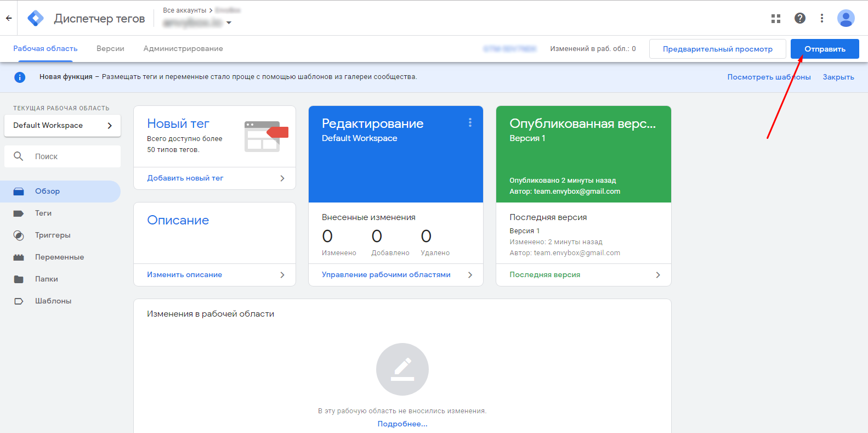The height and width of the screenshot is (433, 868).
Task: Open Переменные in the sidebar
Action: point(59,257)
